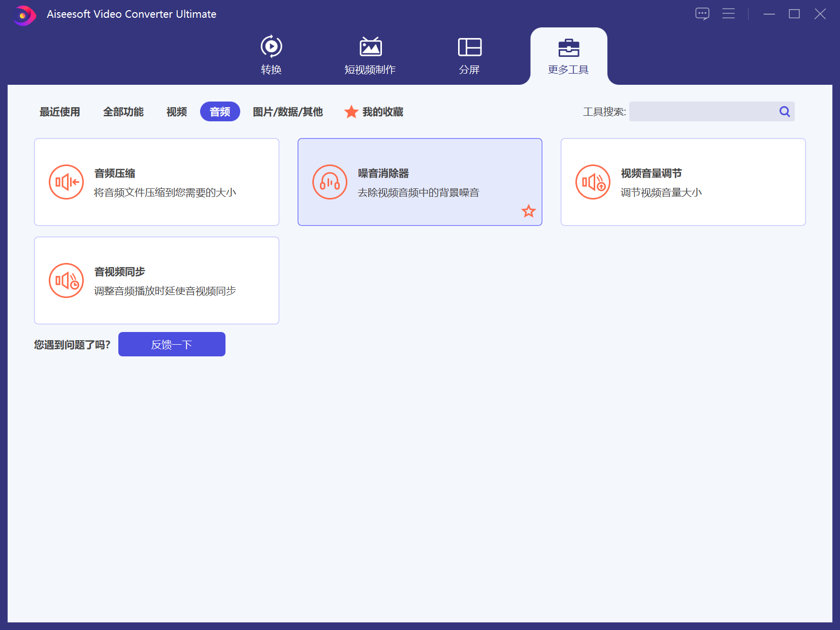Toggle favorite star on 噪音消除器 card

coord(528,211)
